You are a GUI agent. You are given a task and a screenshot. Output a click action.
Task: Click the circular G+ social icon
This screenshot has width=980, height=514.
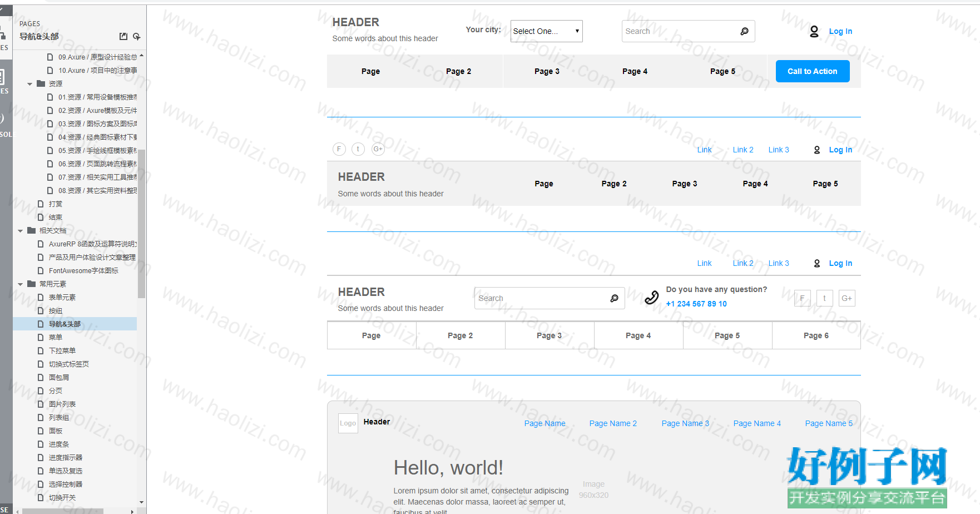[x=378, y=149]
